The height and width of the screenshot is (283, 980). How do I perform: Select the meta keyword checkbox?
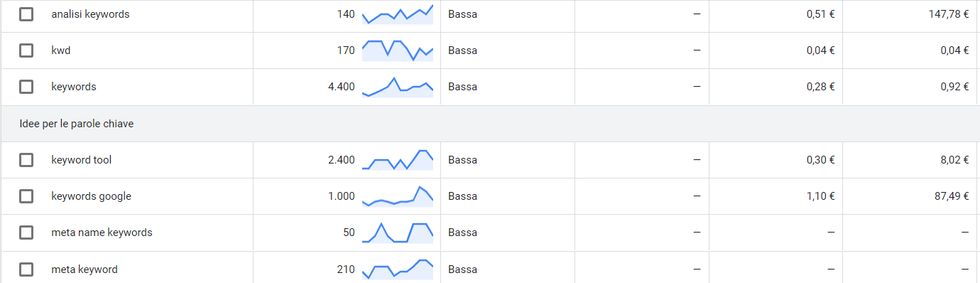26,269
